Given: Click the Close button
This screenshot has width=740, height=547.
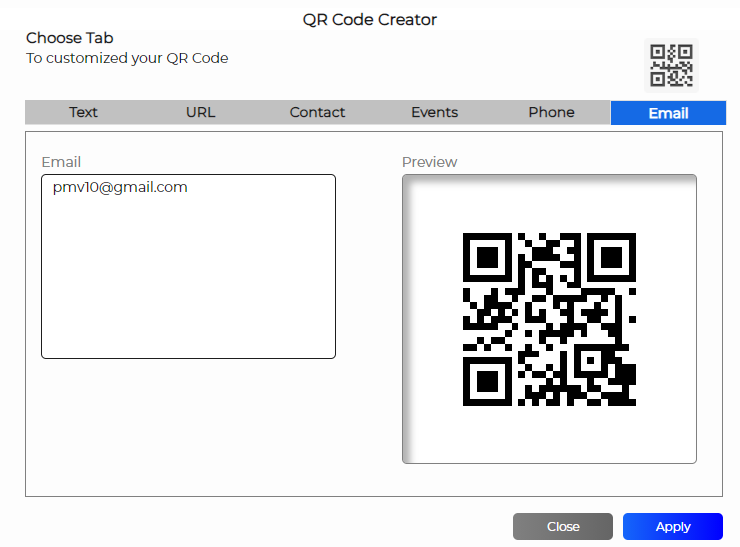Looking at the screenshot, I should (563, 526).
